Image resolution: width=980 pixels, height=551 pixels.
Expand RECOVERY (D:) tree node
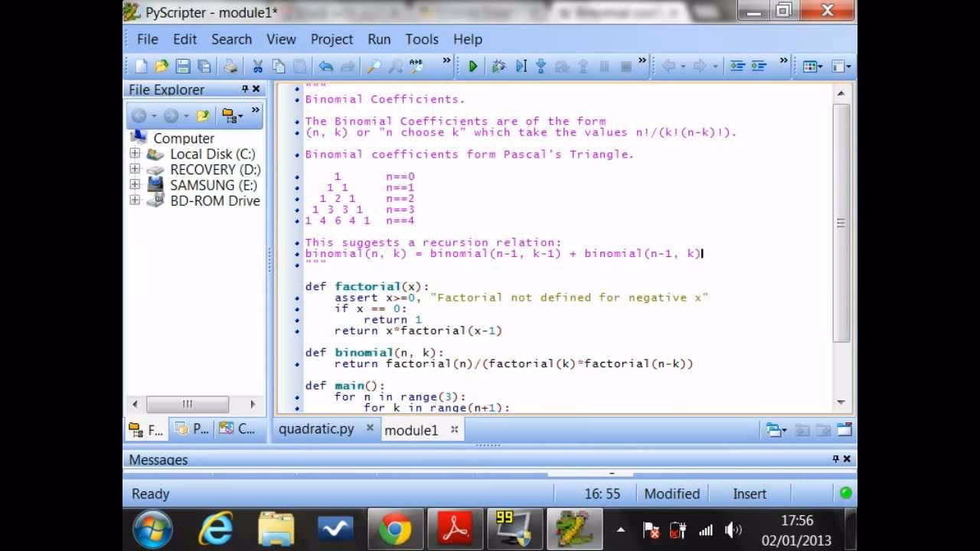pyautogui.click(x=135, y=169)
